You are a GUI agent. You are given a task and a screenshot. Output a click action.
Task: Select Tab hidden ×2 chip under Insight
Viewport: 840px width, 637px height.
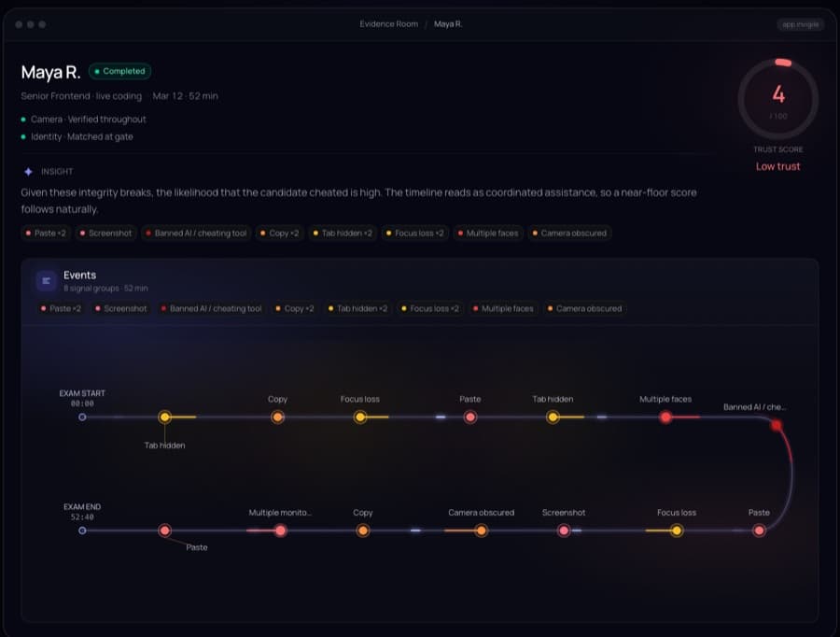(343, 234)
